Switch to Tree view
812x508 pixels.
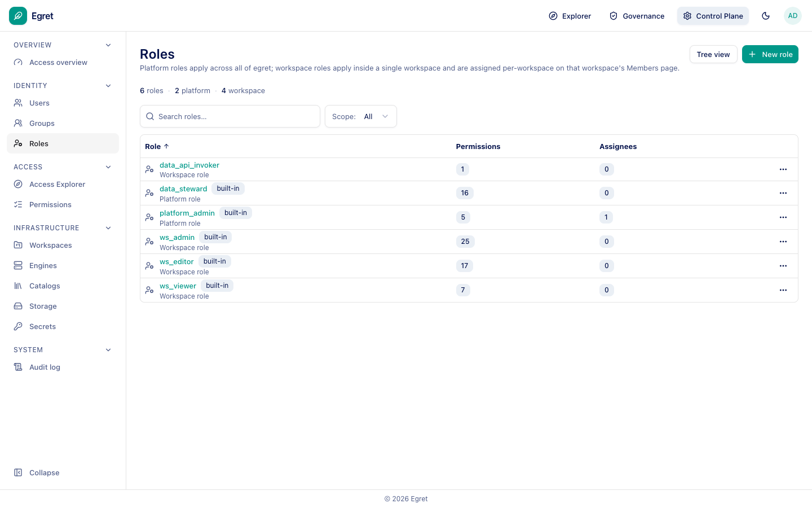point(713,54)
